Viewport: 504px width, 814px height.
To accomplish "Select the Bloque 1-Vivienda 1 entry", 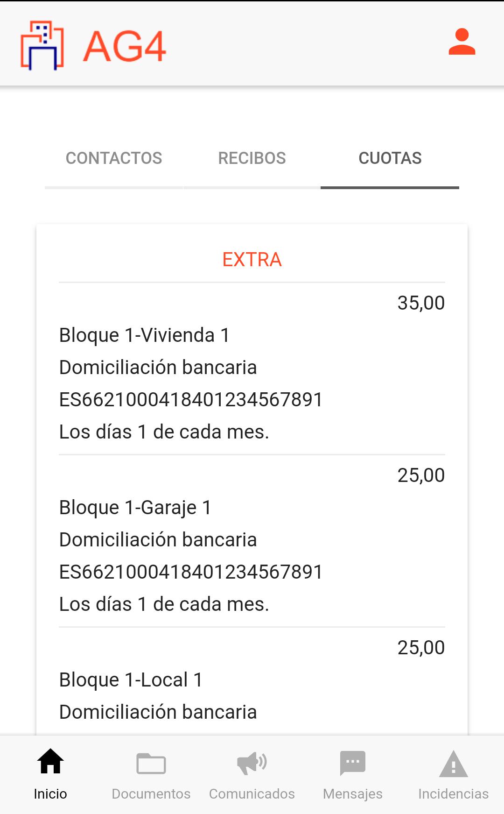I will click(x=144, y=335).
